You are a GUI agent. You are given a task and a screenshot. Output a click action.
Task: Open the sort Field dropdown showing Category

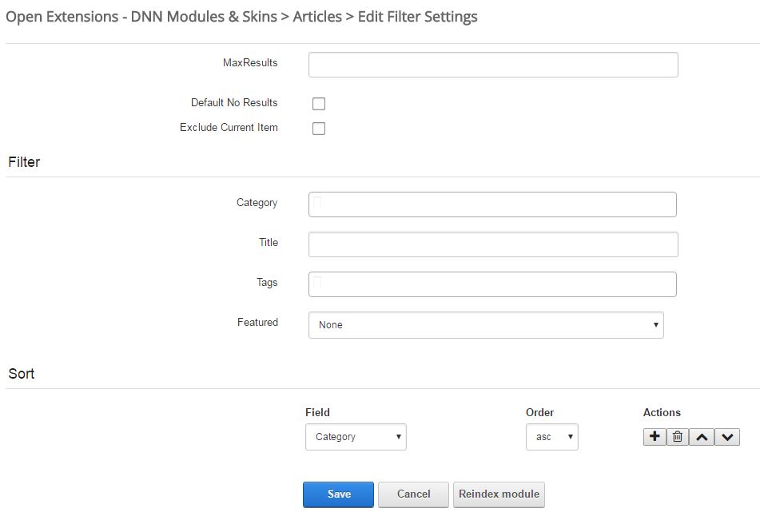point(356,437)
